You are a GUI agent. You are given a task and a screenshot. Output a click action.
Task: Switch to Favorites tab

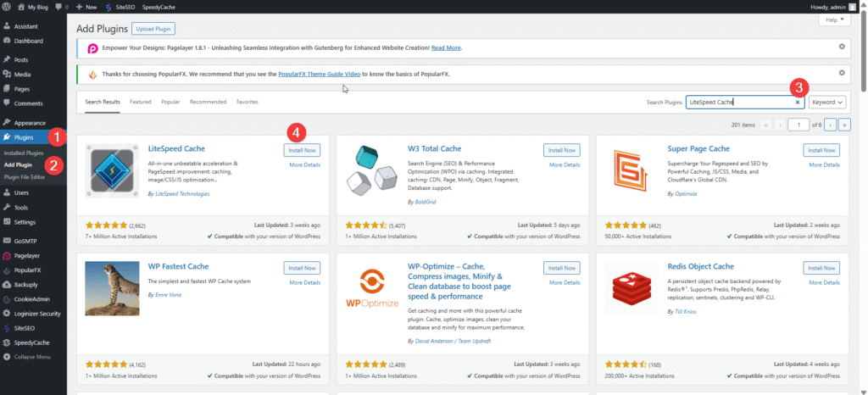248,102
